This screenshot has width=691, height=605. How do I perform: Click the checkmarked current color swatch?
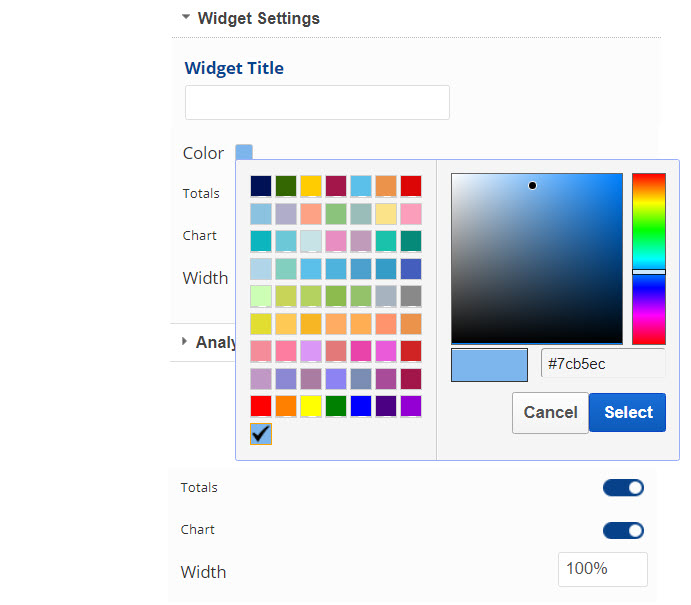pos(261,434)
